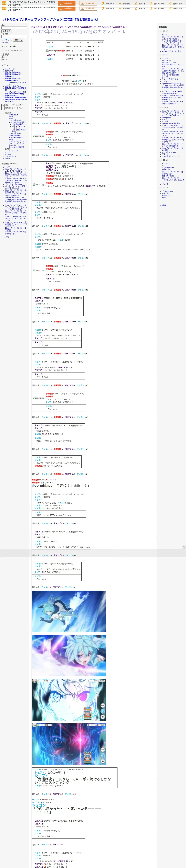Click the keyword search input field
This screenshot has height=868, width=186.
pyautogui.click(x=14, y=28)
